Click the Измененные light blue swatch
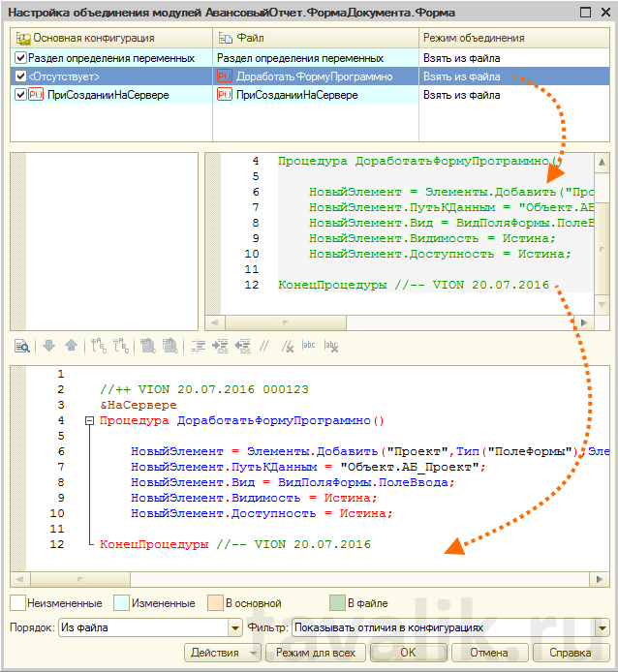618x672 pixels. (x=121, y=603)
